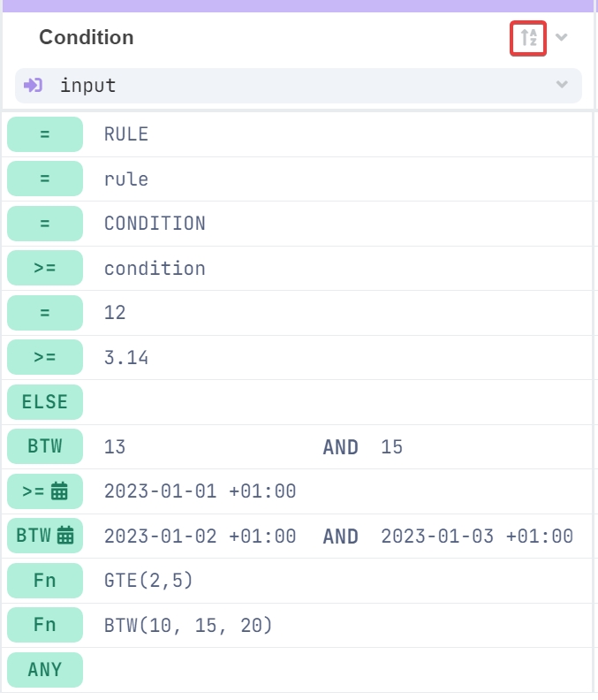Screen dimensions: 598x700
Task: Edit the end date 2023-01-03 +01:00
Action: 477,536
